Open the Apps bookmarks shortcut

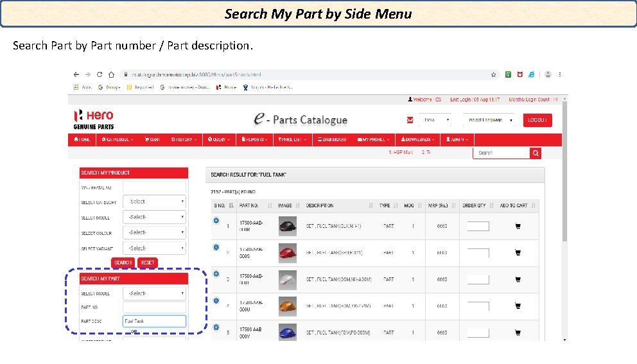coord(82,87)
